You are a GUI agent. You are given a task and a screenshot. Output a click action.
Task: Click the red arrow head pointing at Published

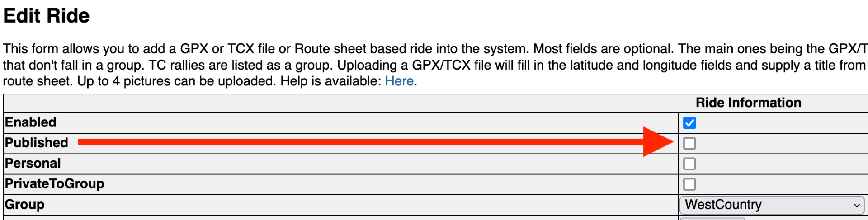click(657, 142)
